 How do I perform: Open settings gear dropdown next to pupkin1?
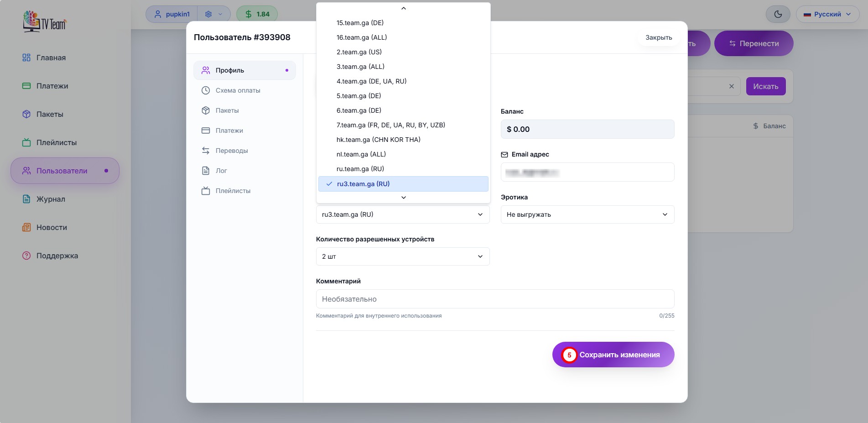click(213, 14)
